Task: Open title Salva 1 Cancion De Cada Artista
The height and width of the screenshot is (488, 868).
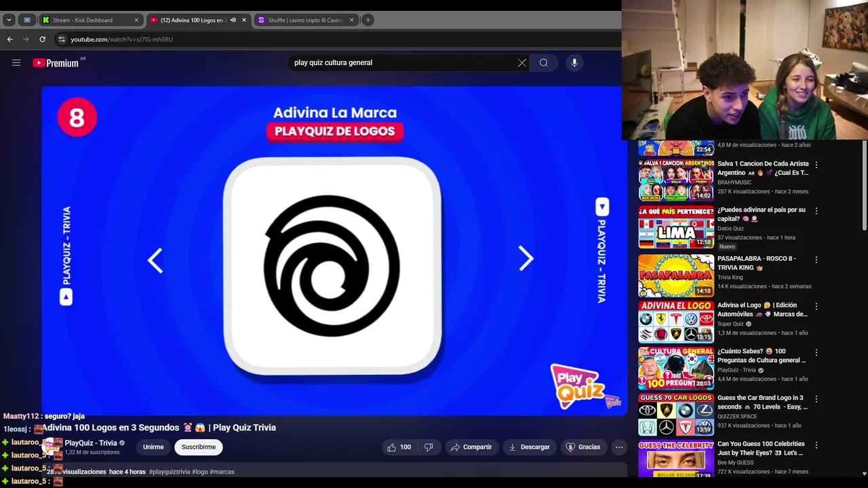Action: (763, 168)
